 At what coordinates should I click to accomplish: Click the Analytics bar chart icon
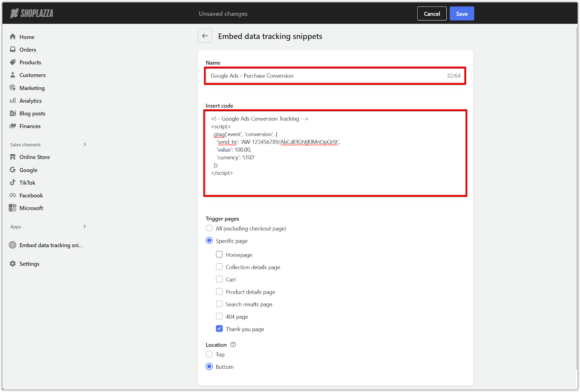(x=13, y=100)
